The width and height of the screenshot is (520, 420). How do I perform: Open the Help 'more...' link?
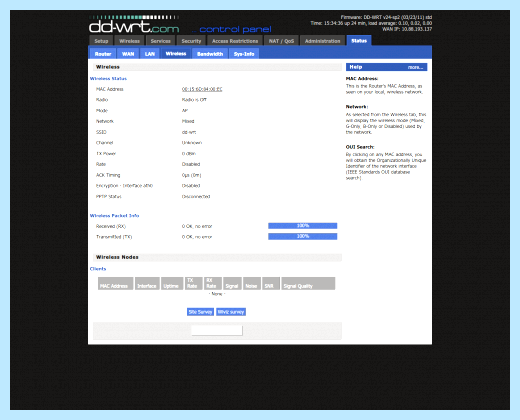click(x=415, y=67)
